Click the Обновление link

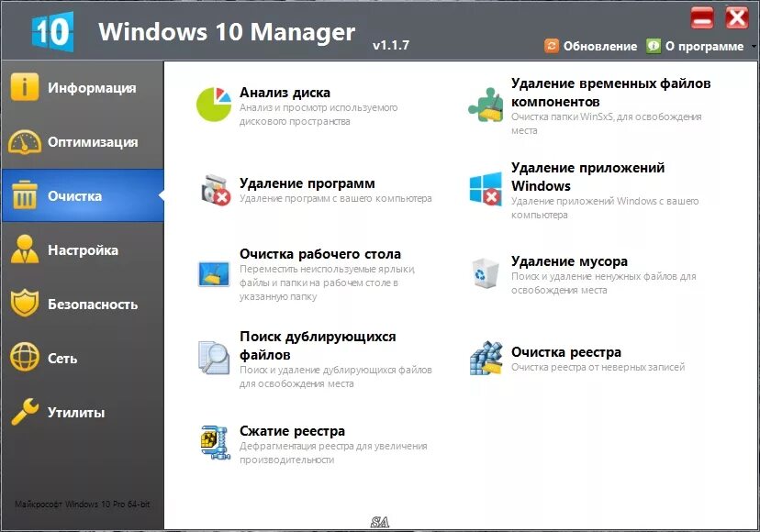[x=600, y=47]
